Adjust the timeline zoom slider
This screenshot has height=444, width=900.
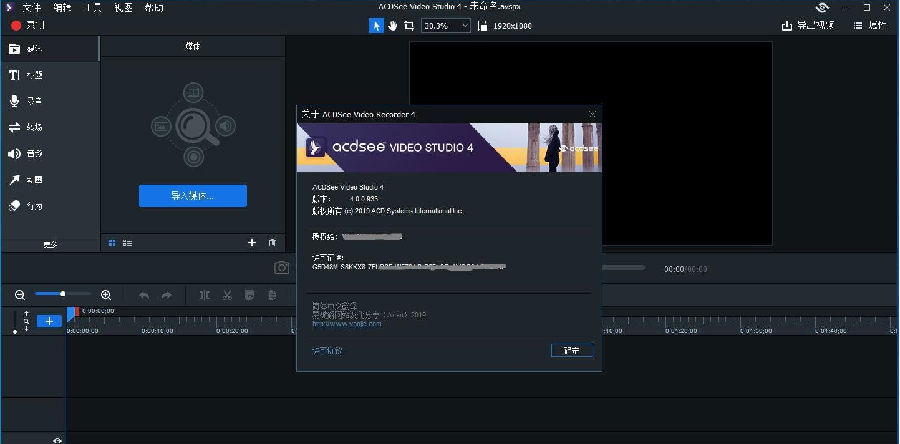(x=63, y=294)
